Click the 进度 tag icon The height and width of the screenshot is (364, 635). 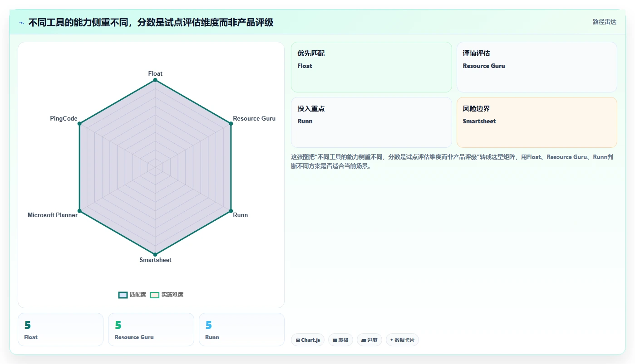[364, 340]
